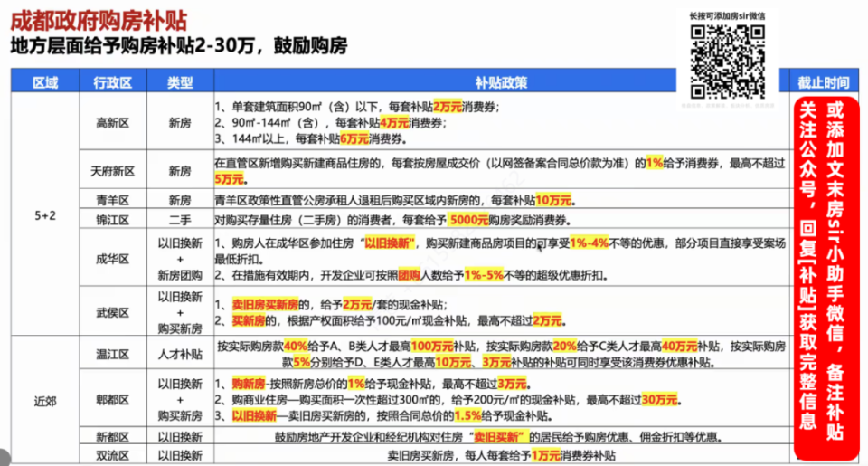Select the 截止时间 column header
This screenshot has width=868, height=466.
[x=823, y=82]
